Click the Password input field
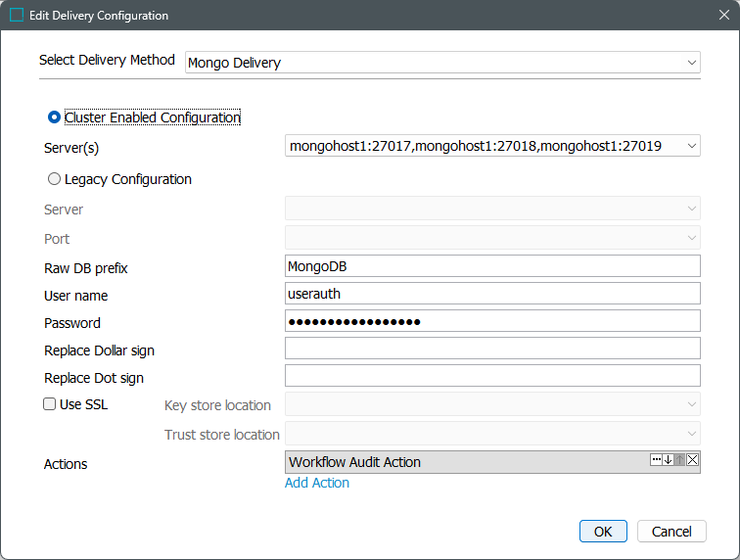Screen dimensions: 740x560 click(x=492, y=321)
